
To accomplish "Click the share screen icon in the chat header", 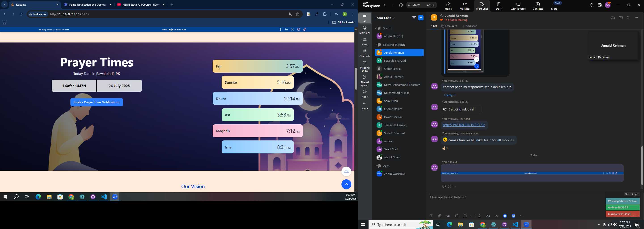I will (x=621, y=18).
